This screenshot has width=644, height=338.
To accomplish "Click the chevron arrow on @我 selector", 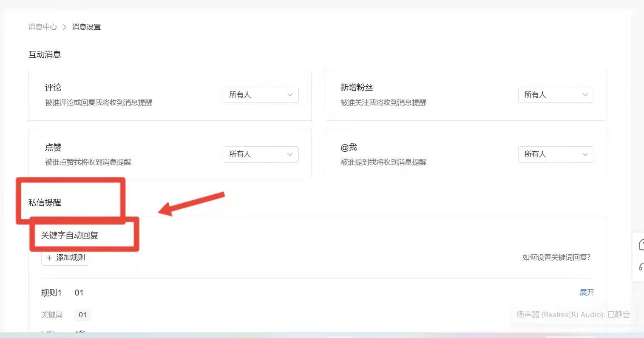I will (x=585, y=154).
